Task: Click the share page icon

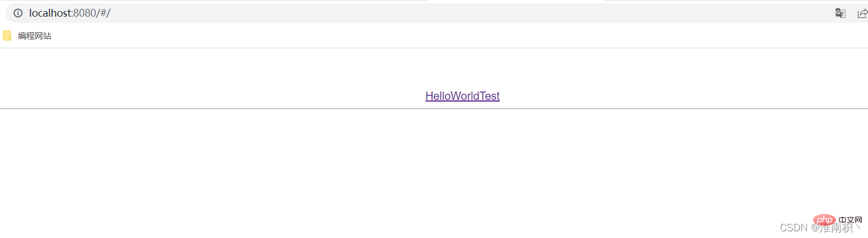Action: [862, 13]
